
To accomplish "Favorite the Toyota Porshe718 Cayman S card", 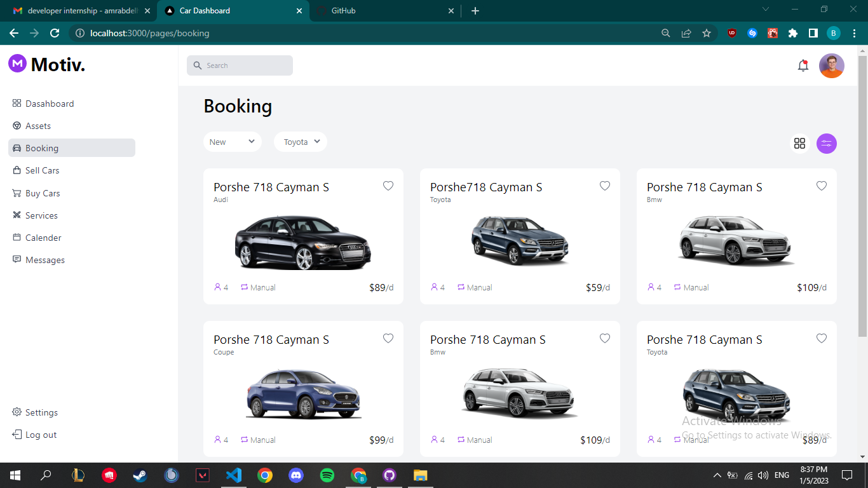I will coord(604,186).
